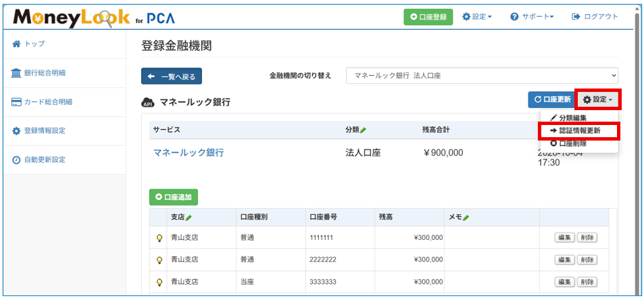Screen dimensions: 644x298
Task: Open the マネールック銀行 service link
Action: (189, 153)
